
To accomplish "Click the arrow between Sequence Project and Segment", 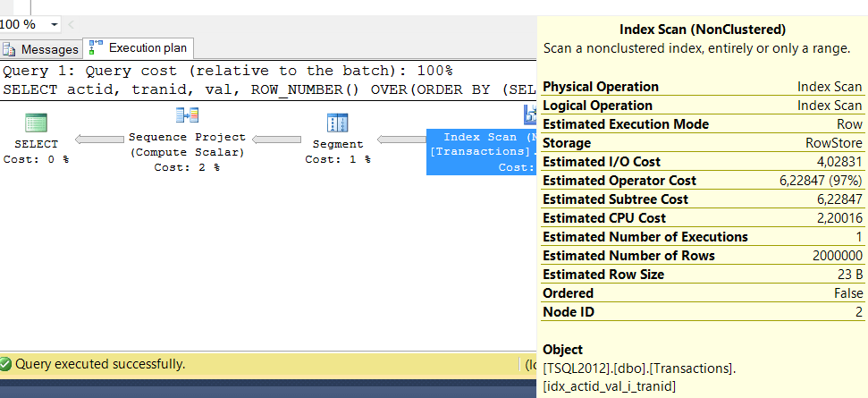I will tap(277, 139).
